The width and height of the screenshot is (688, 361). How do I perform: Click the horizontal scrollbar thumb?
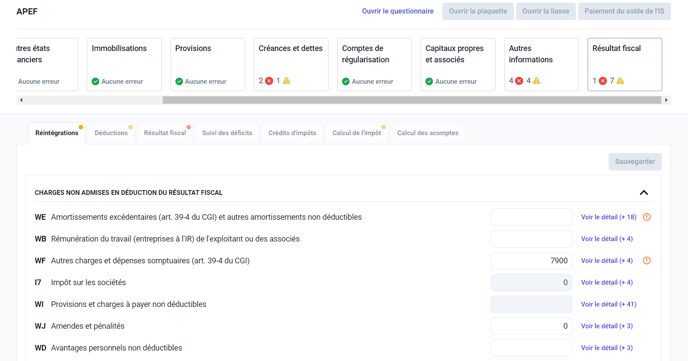coord(412,100)
